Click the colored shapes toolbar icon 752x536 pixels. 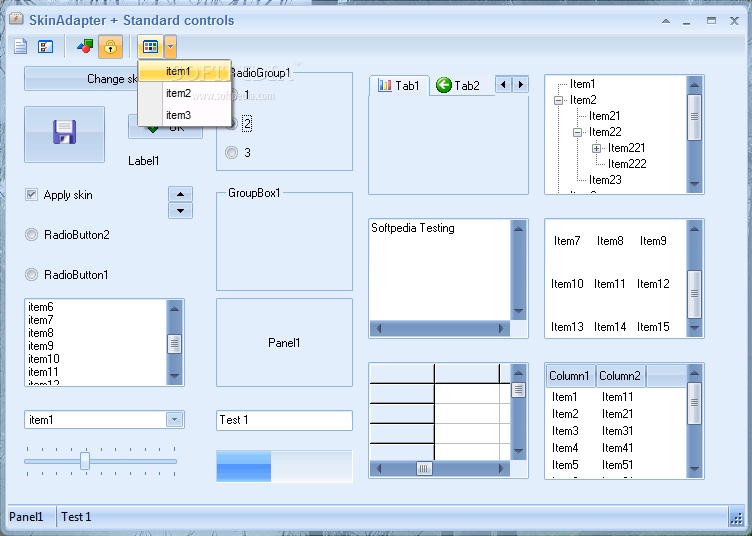[85, 47]
